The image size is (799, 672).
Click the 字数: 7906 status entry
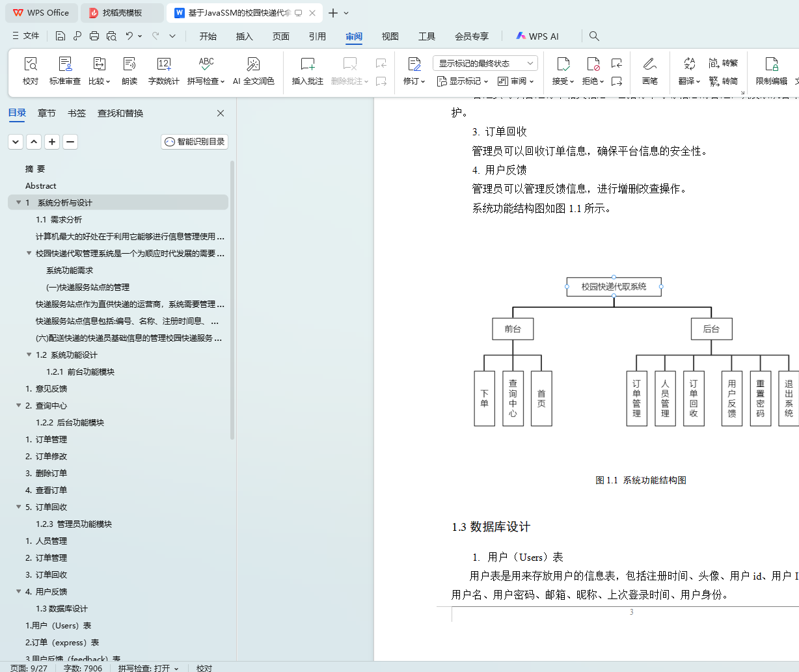point(83,667)
